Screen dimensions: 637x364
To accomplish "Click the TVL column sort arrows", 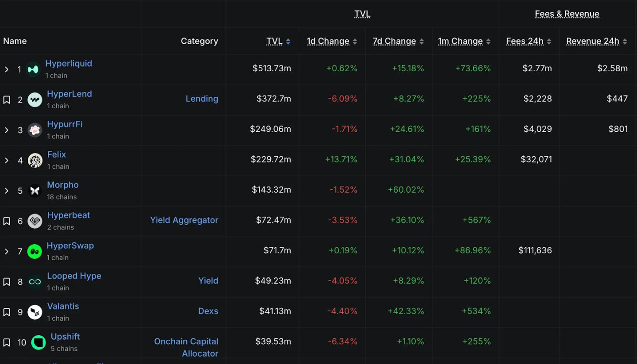I will click(288, 41).
